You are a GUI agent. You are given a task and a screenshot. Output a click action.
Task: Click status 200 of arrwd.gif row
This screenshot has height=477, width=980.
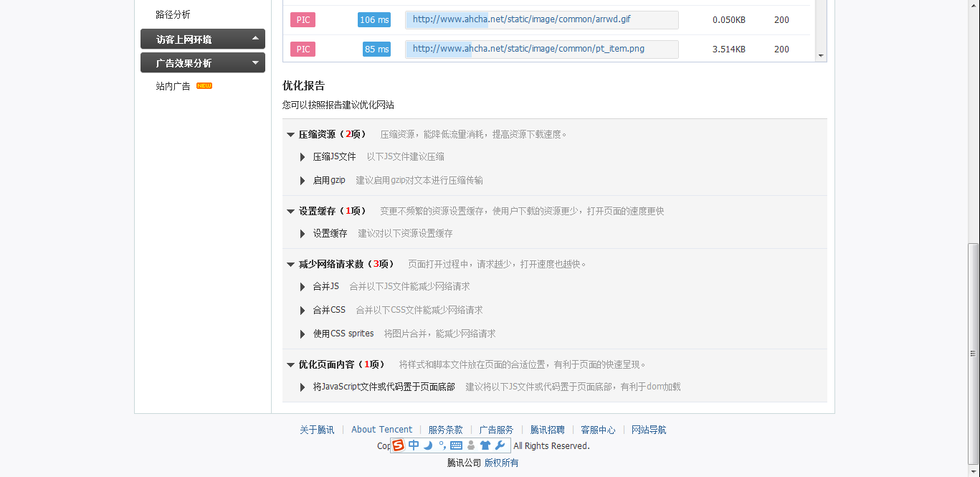pyautogui.click(x=781, y=20)
